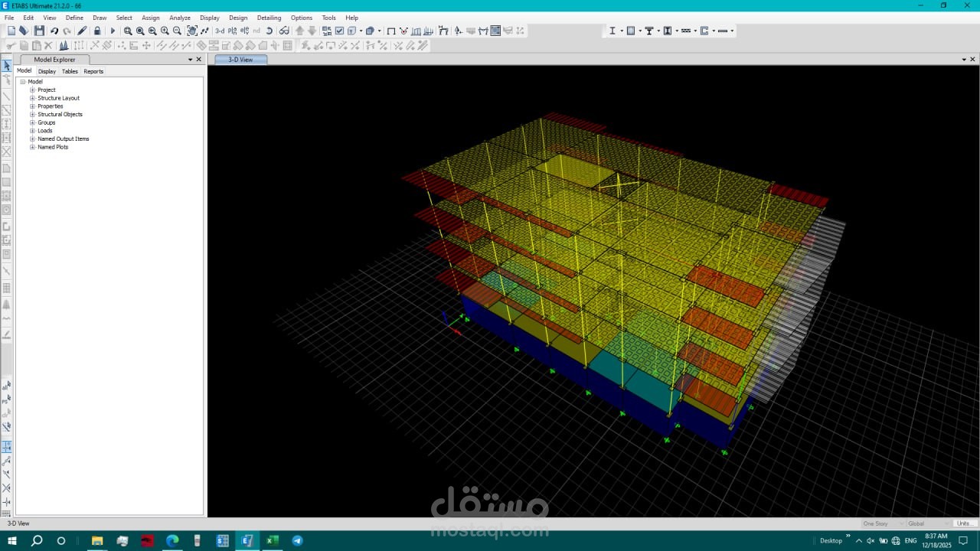The width and height of the screenshot is (980, 551).
Task: Close the Model Explorer panel
Action: pos(199,60)
